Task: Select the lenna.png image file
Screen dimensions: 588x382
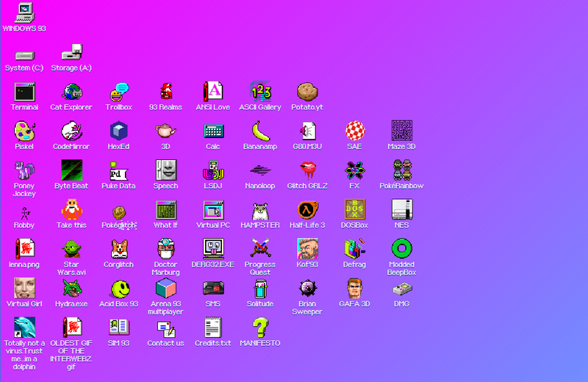Action: point(24,249)
